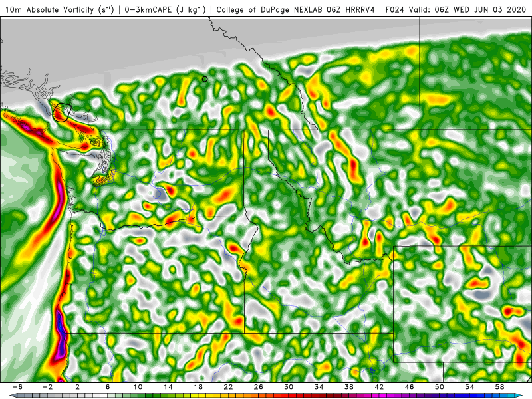Click the "58" colorbar tick label

499,387
